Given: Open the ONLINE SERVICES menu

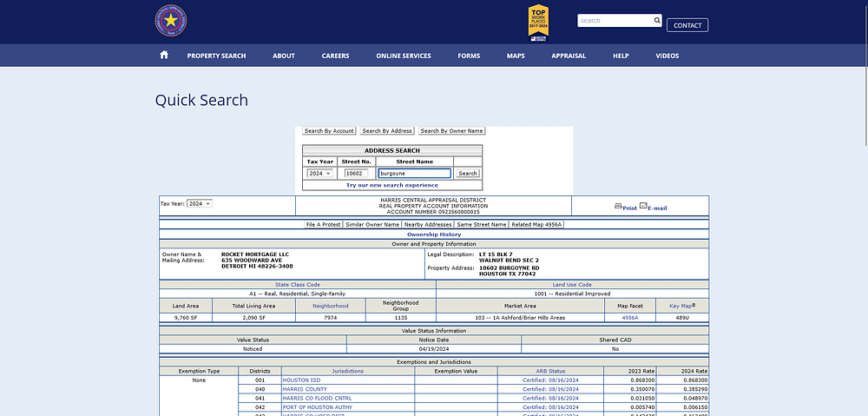Looking at the screenshot, I should (x=404, y=56).
